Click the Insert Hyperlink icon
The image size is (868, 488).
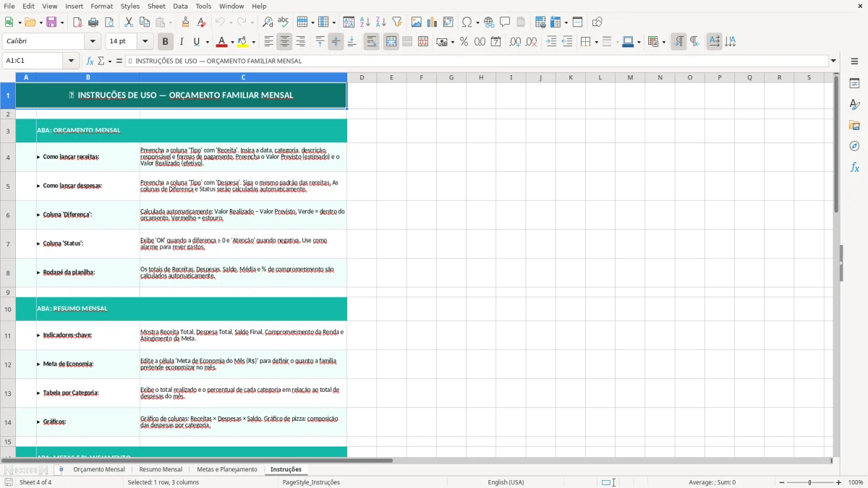tap(489, 22)
